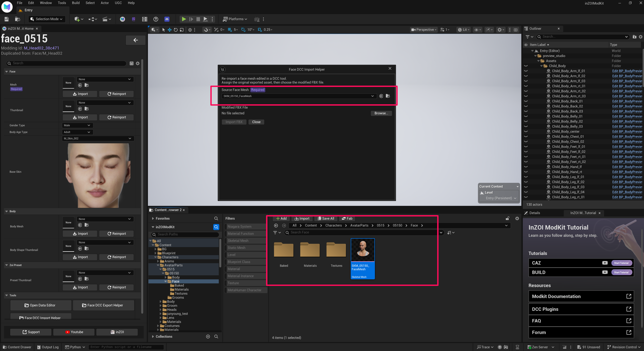
Task: Select the viewport translate (move) tool
Action: (x=169, y=30)
